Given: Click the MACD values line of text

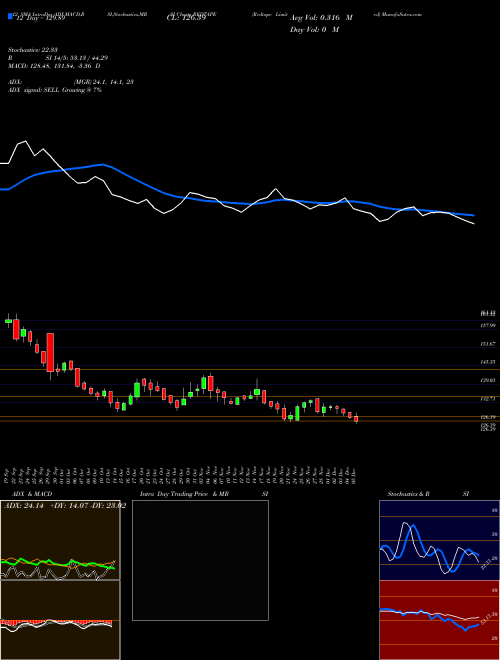Looking at the screenshot, I should click(54, 66).
